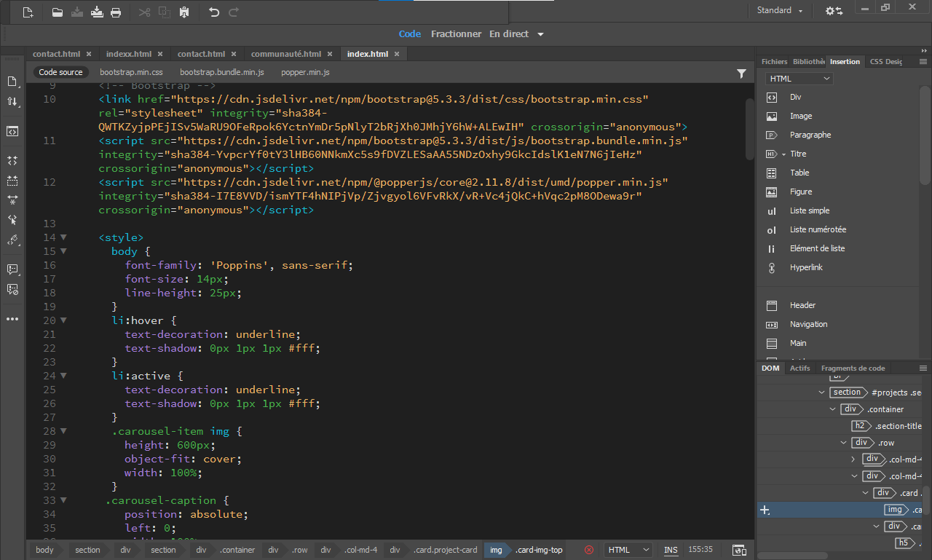The width and height of the screenshot is (932, 560).
Task: Open the HTML category dropdown in Insertion panel
Action: click(x=797, y=77)
